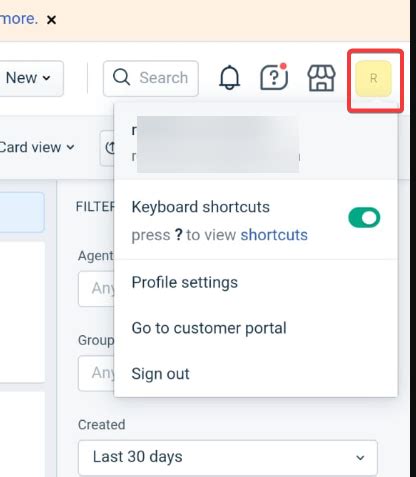Screen dimensions: 416x477
Task: Select Sign out from the menu
Action: [x=160, y=374]
